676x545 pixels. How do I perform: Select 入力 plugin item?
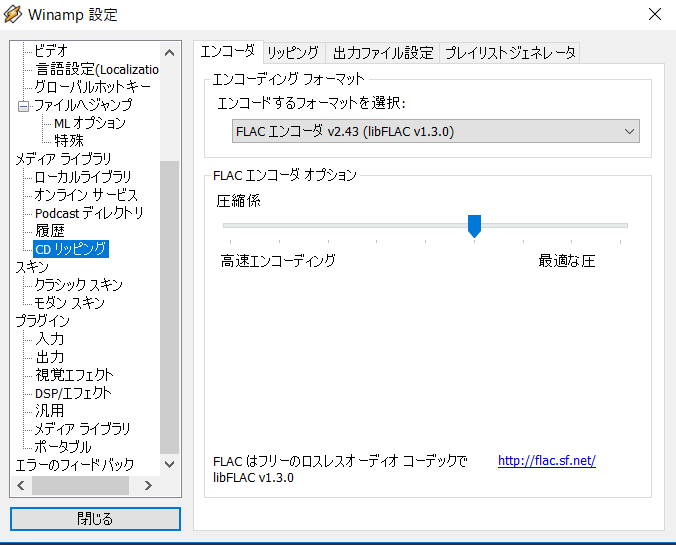[x=50, y=339]
